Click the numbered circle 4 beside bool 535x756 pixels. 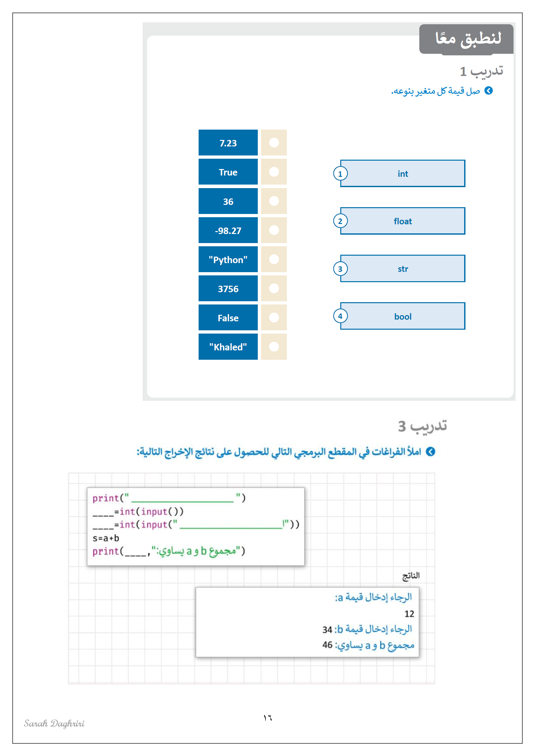pyautogui.click(x=340, y=316)
